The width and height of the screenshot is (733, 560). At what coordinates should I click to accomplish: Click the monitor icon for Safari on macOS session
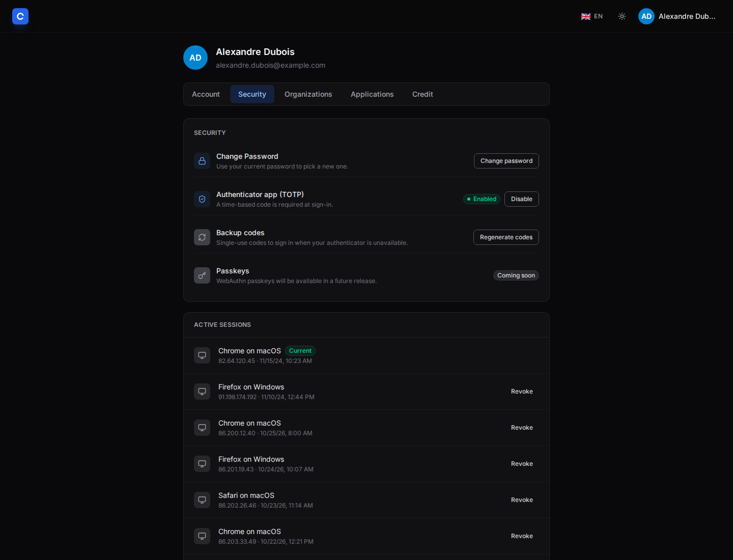point(202,500)
